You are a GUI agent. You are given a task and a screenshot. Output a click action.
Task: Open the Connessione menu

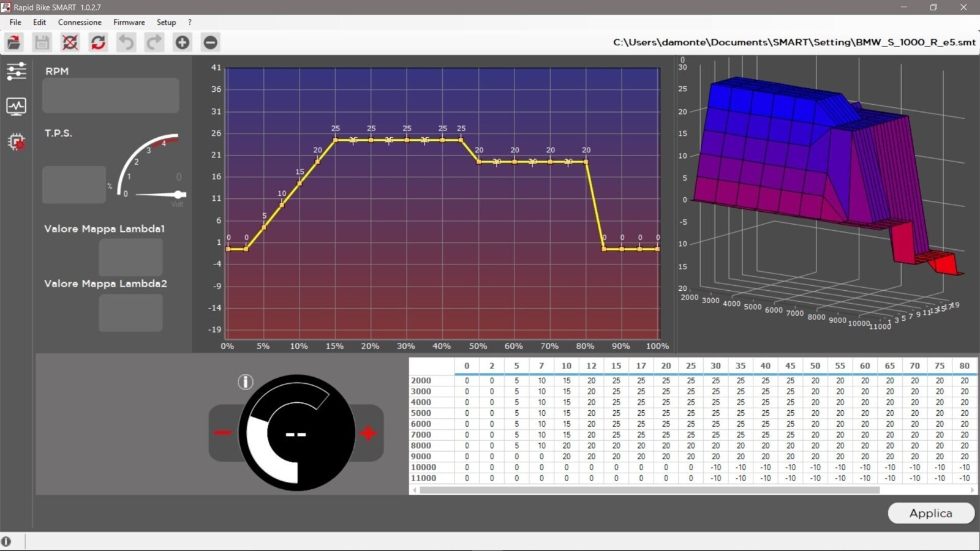point(80,22)
